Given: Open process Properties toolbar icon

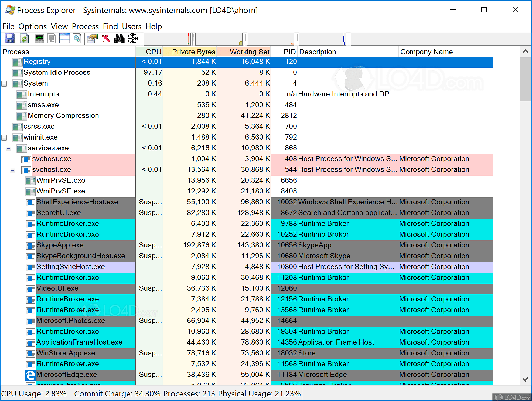Looking at the screenshot, I should (x=92, y=39).
